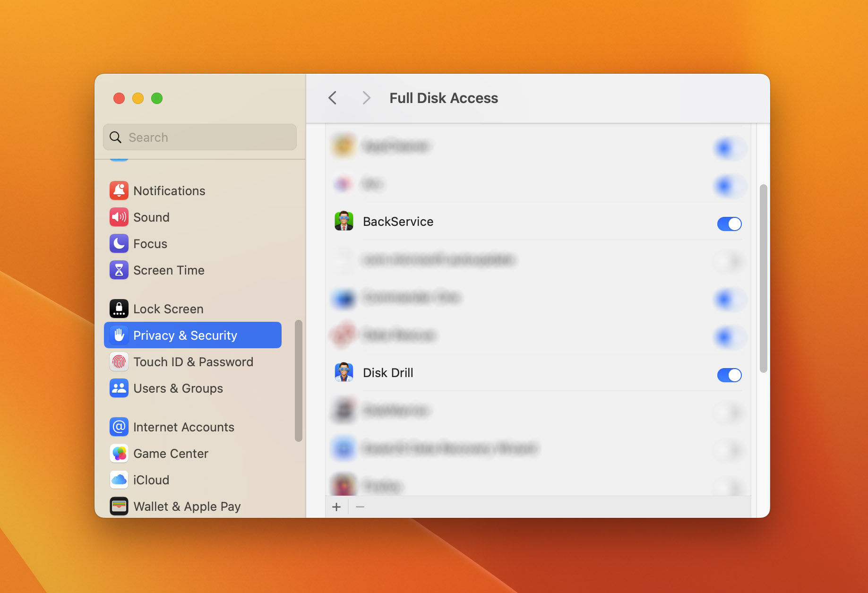This screenshot has height=593, width=868.
Task: Disable Full Disk Access for Disk Drill
Action: 729,375
